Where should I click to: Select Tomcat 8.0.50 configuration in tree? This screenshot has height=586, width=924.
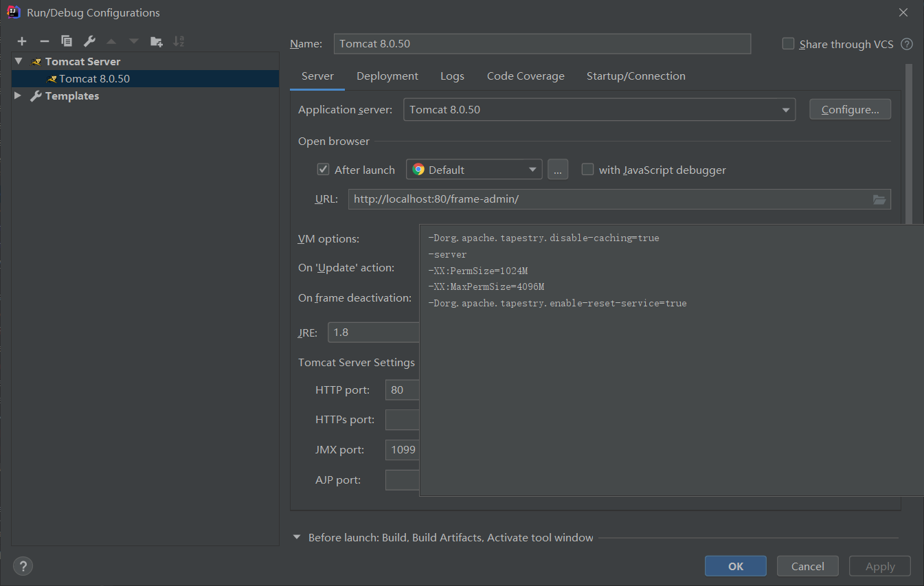(145, 78)
